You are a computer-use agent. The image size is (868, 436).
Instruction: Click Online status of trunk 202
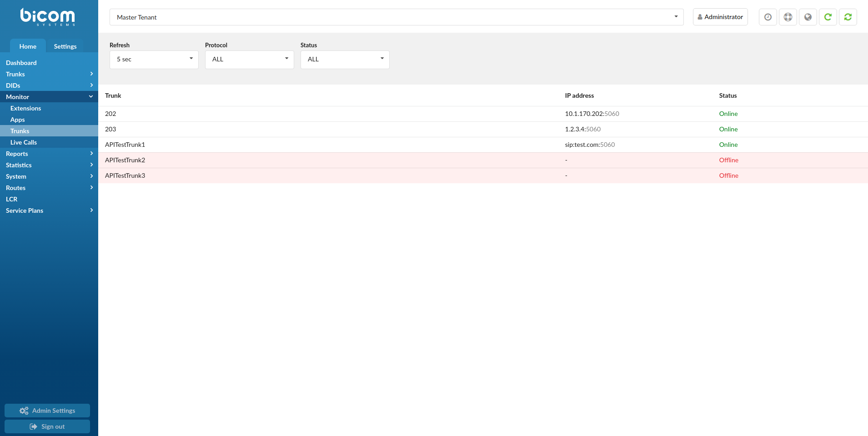728,114
